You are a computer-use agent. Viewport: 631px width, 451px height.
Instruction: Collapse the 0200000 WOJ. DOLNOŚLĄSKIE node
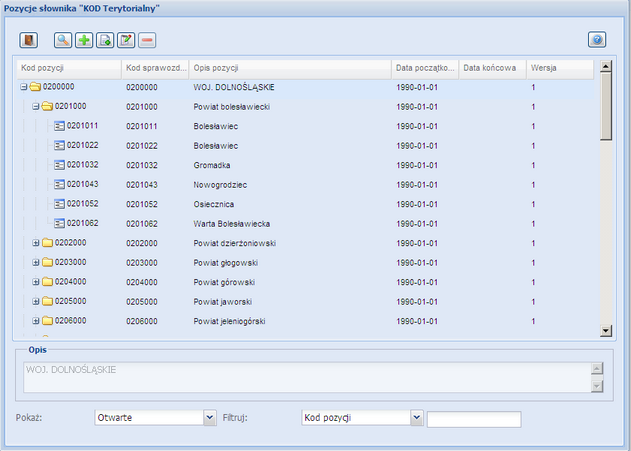(23, 87)
